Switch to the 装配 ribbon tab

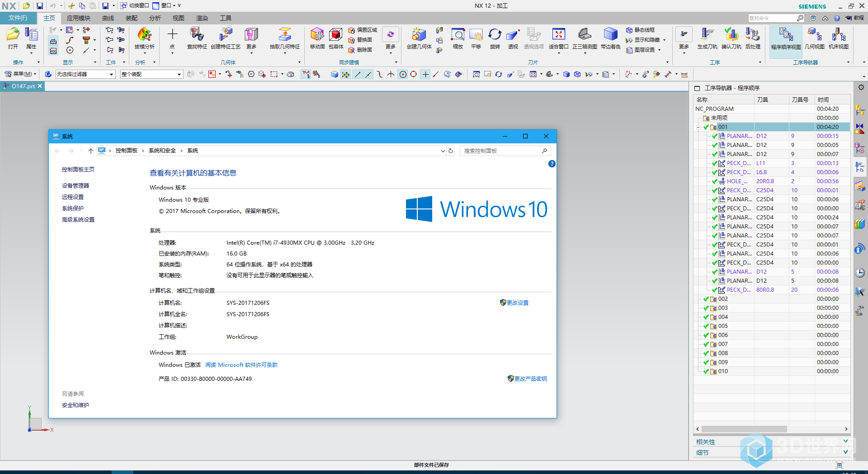pyautogui.click(x=132, y=18)
